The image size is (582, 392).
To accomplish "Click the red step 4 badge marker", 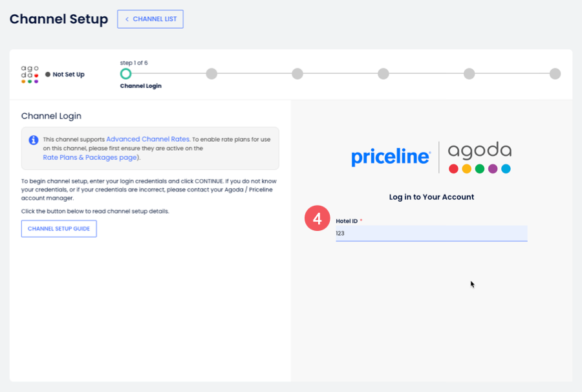I will [x=317, y=219].
